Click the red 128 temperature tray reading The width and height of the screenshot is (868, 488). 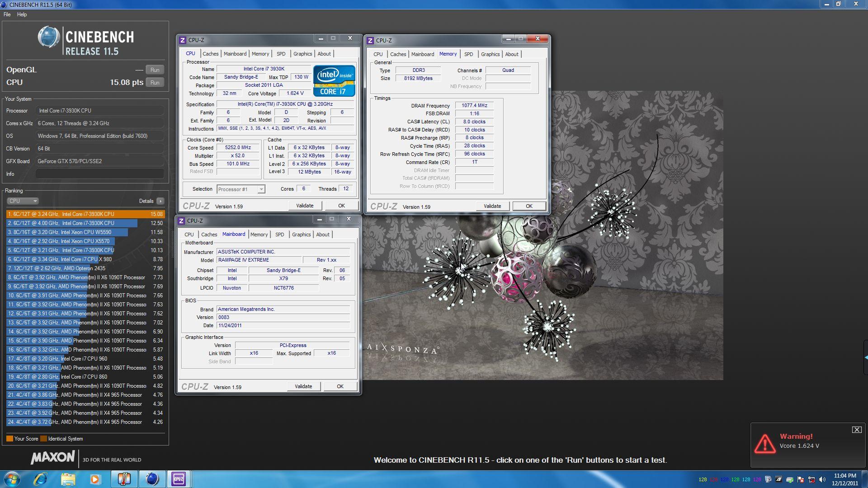point(713,479)
